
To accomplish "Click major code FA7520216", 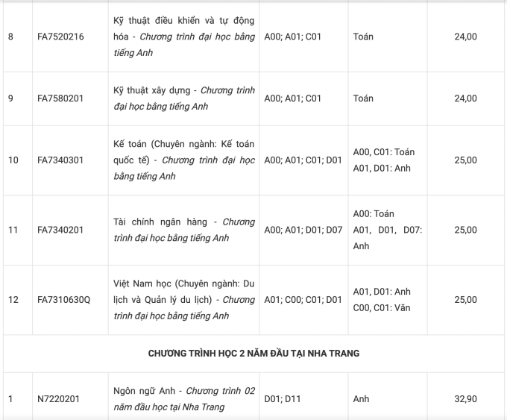I will click(x=60, y=37).
